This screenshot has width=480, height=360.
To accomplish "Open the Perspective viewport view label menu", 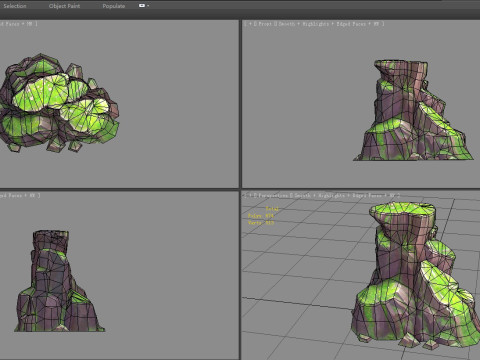I will (274, 196).
